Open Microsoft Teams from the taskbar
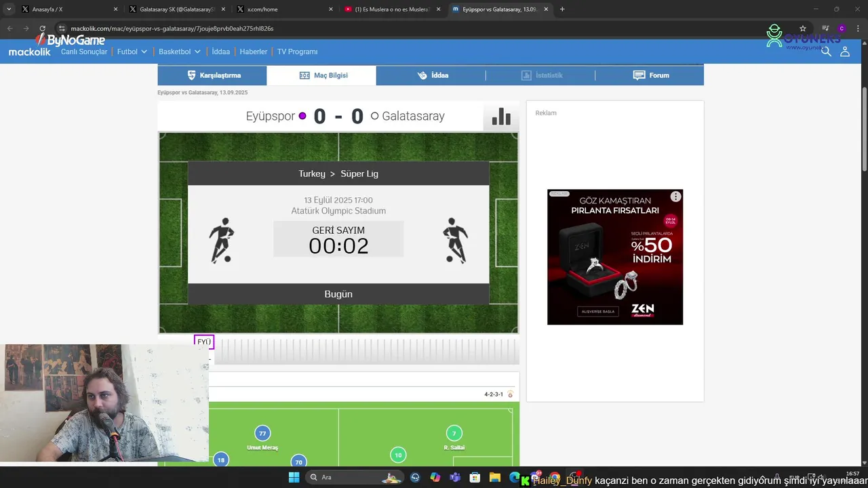Image resolution: width=868 pixels, height=488 pixels. (x=455, y=477)
